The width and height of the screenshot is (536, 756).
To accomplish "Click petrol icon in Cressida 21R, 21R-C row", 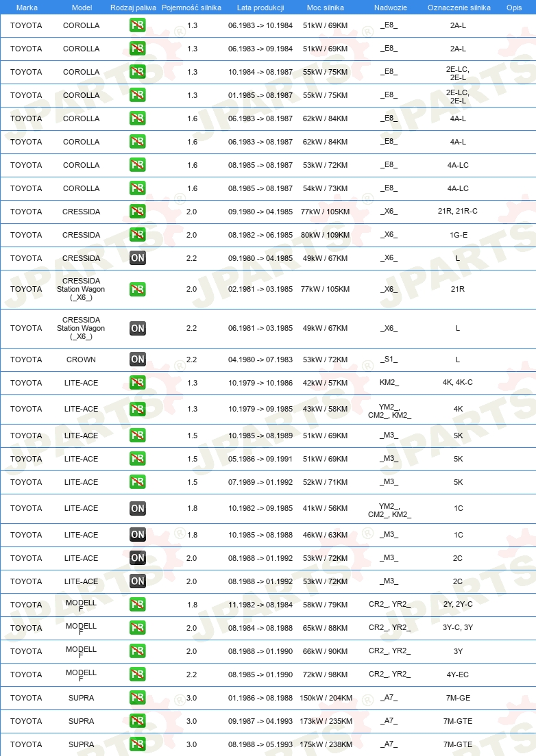I will (x=138, y=211).
